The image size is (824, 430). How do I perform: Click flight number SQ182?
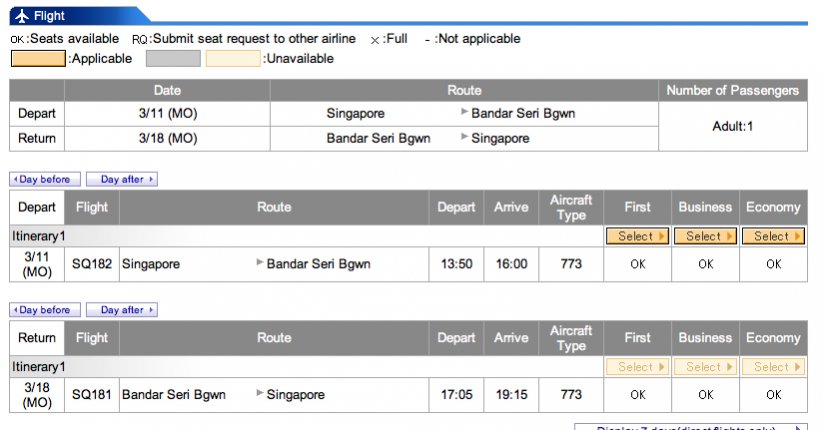91,264
